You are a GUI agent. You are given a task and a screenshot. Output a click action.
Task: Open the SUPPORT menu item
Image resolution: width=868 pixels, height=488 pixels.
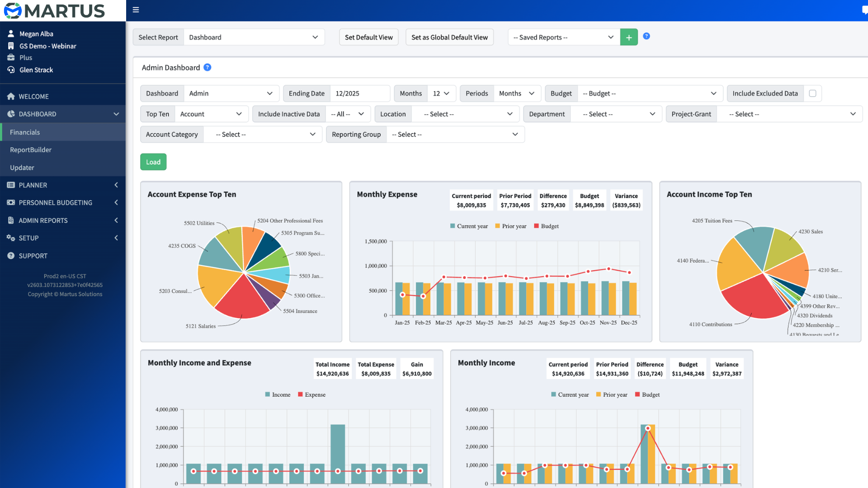click(x=63, y=256)
